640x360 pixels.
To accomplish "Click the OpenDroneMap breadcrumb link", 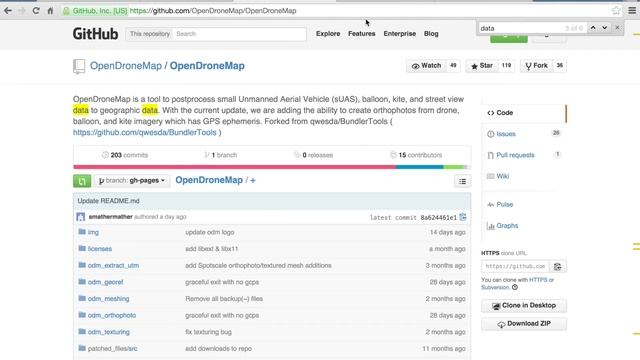I will (209, 180).
